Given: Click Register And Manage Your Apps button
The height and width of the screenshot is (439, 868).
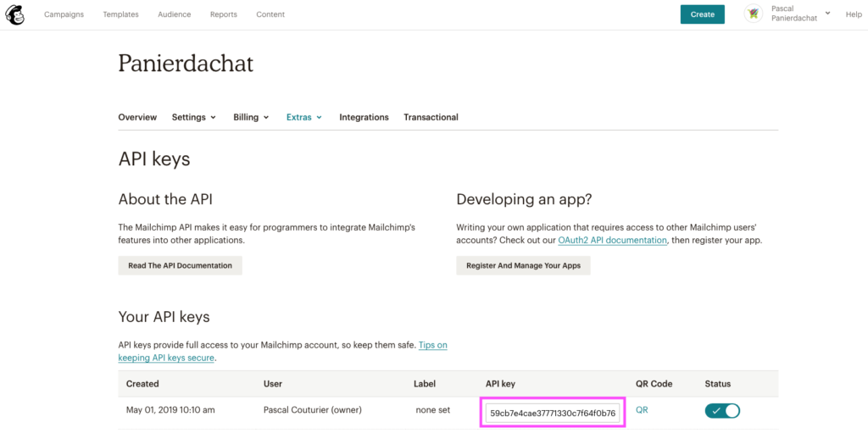Looking at the screenshot, I should (x=523, y=266).
